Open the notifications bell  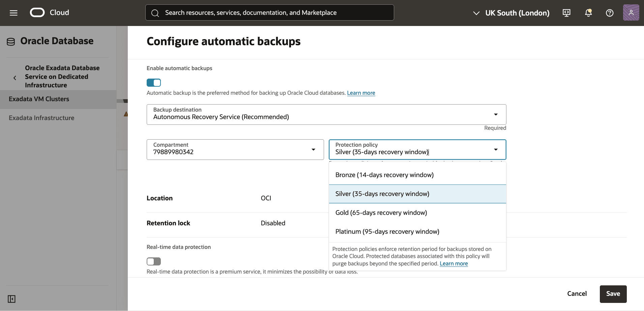pos(588,12)
